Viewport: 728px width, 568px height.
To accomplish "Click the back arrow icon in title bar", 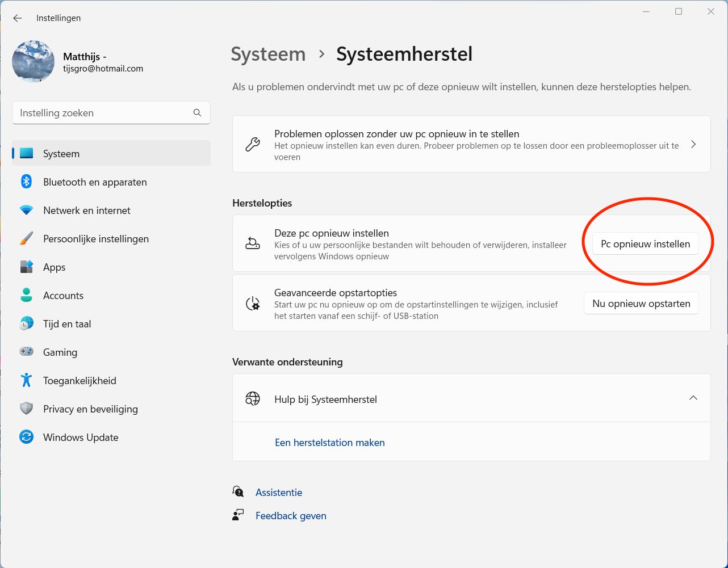I will 18,18.
